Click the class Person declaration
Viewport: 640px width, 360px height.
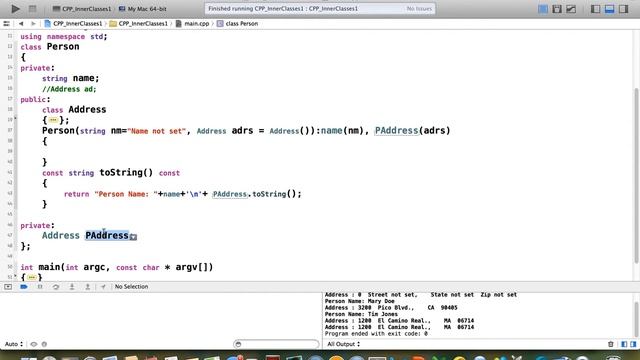coord(50,47)
